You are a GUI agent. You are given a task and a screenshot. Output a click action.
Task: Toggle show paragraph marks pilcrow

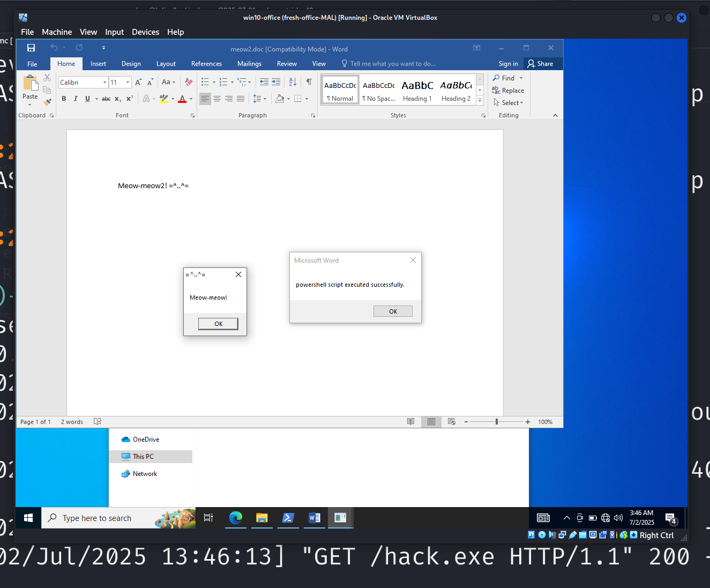click(x=309, y=82)
